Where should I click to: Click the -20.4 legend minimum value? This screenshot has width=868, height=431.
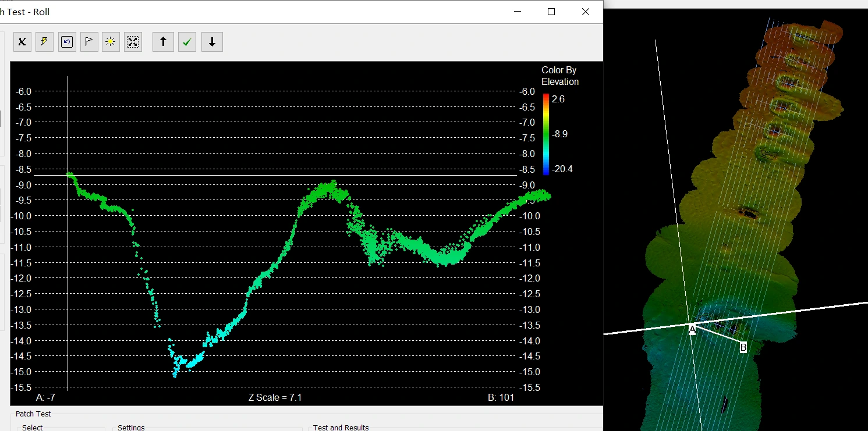click(562, 169)
